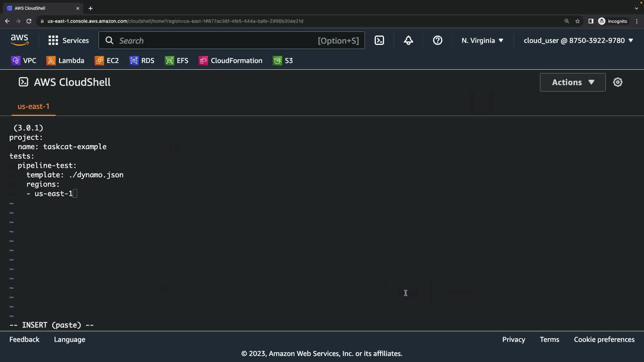Expand the Actions dropdown
This screenshot has width=644, height=362.
point(573,82)
